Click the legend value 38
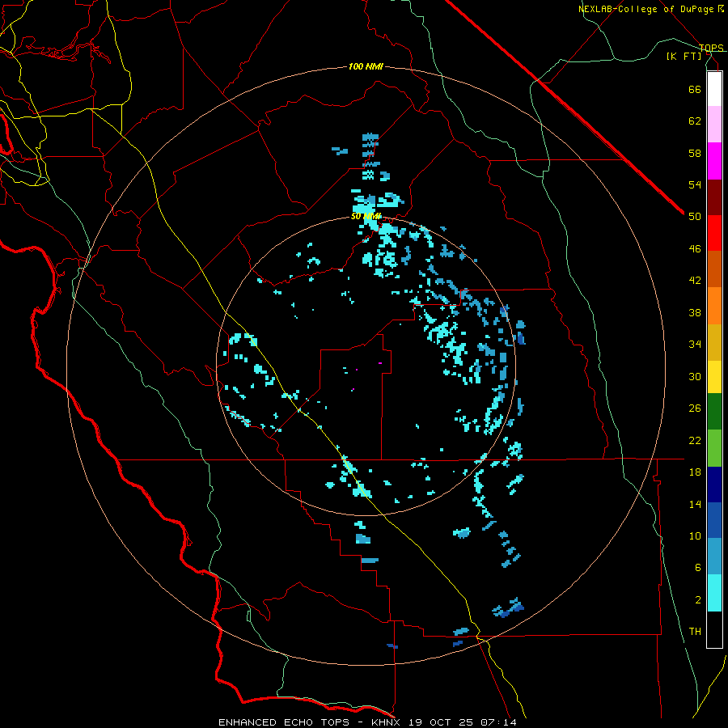Image resolution: width=728 pixels, height=728 pixels. [695, 312]
